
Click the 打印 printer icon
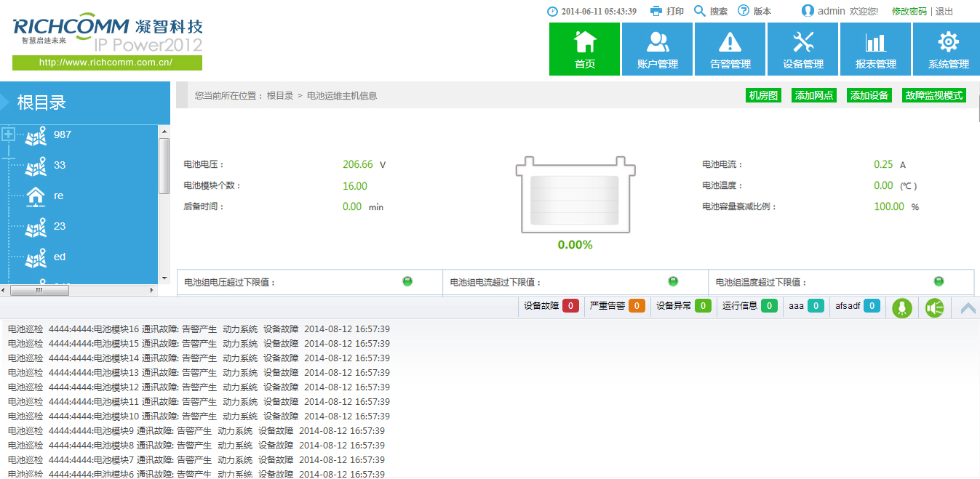(656, 11)
